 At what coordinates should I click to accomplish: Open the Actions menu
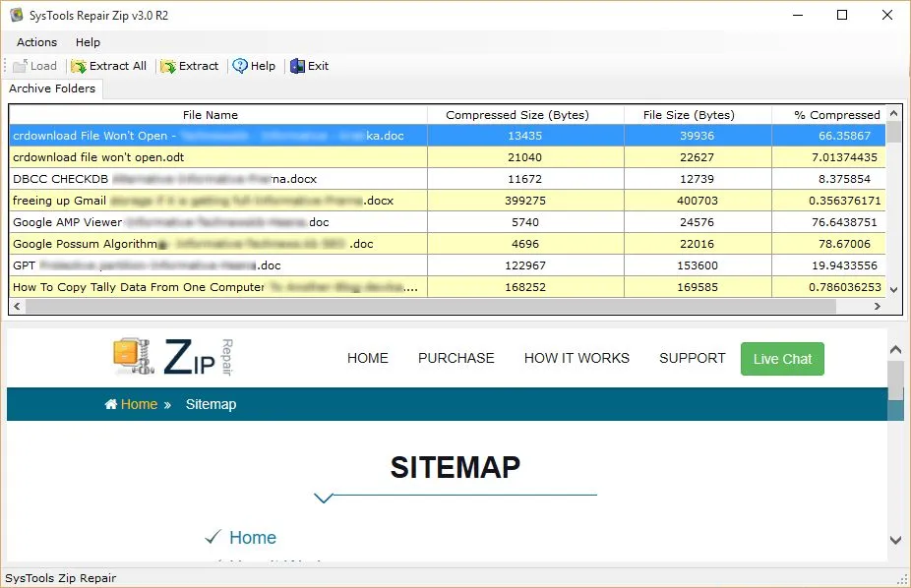tap(36, 42)
